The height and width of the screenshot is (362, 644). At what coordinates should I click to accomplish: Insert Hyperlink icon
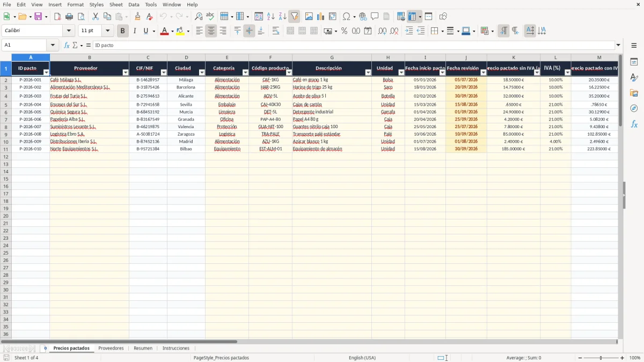[363, 17]
